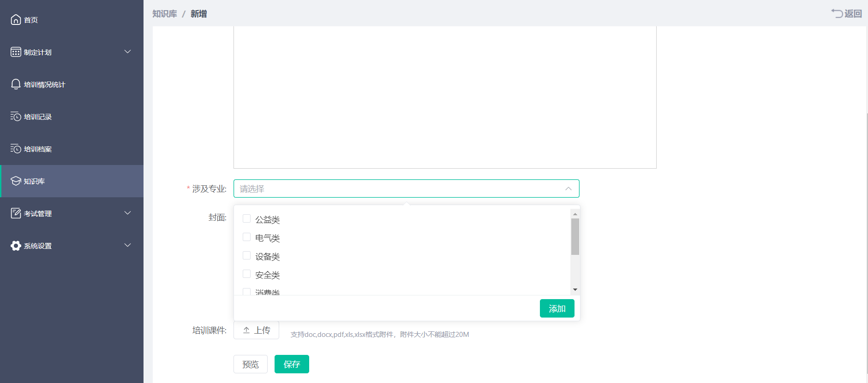Image resolution: width=868 pixels, height=383 pixels.
Task: Collapse the 涉及专业 dropdown selector
Action: click(x=568, y=189)
